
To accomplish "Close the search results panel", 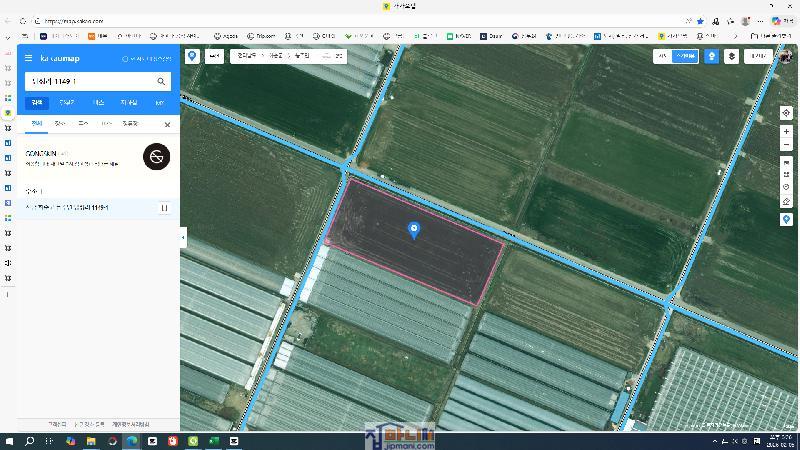I will tap(167, 125).
